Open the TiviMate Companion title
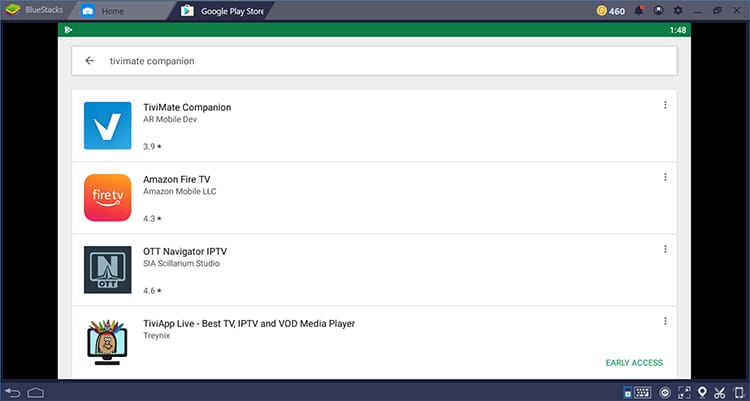 tap(187, 107)
